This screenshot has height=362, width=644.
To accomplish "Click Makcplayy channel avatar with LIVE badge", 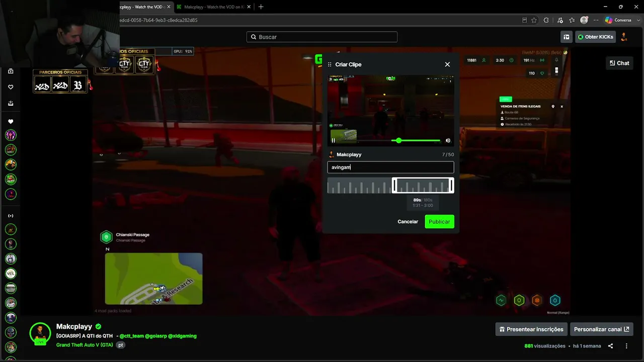I will click(x=40, y=333).
